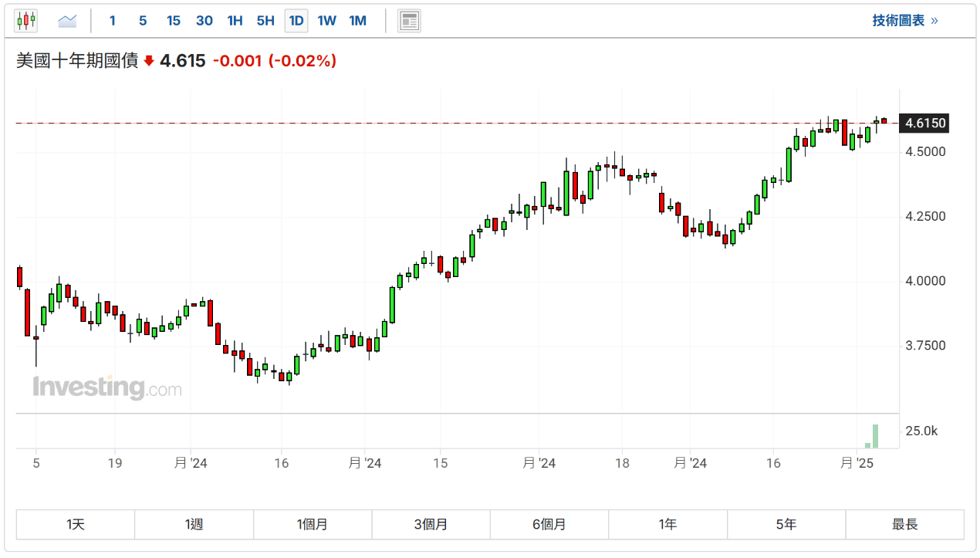Select the 1天 time range tab
Image resolution: width=980 pixels, height=558 pixels.
(x=76, y=525)
